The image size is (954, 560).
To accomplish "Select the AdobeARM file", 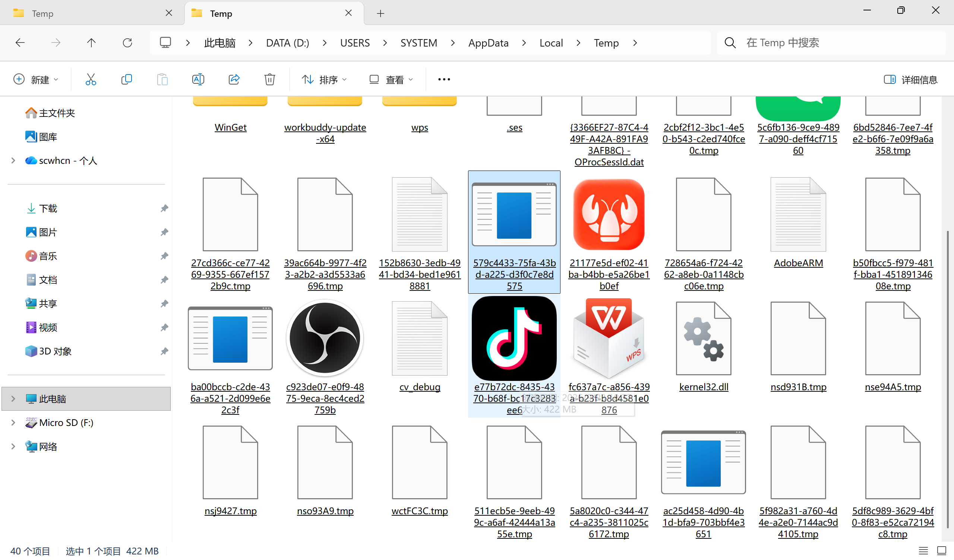I will (x=798, y=223).
